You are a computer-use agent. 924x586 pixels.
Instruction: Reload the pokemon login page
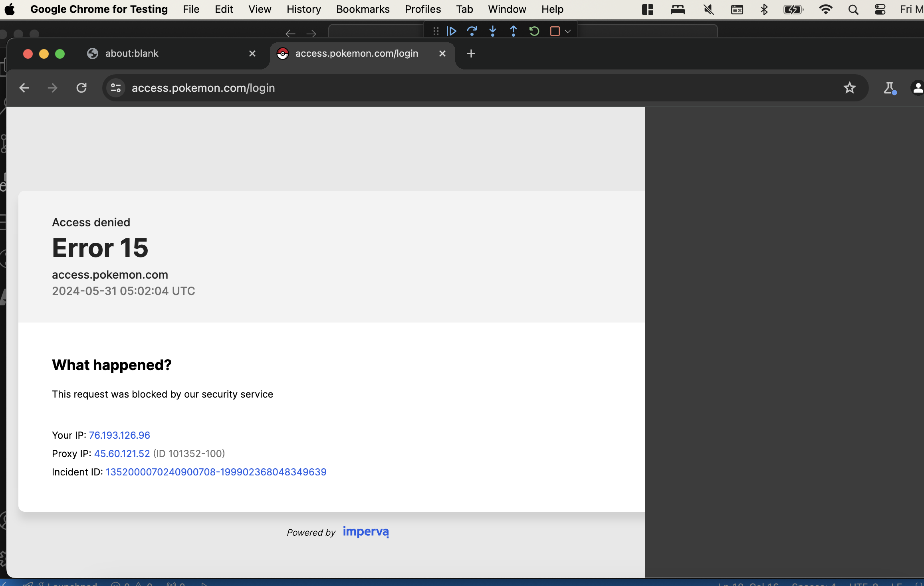tap(81, 88)
